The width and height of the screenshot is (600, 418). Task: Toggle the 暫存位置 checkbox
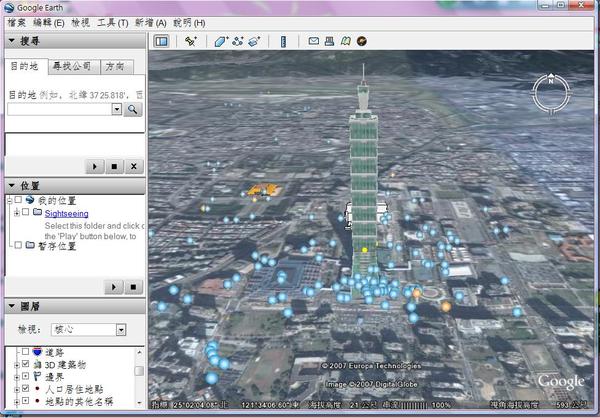(18, 245)
